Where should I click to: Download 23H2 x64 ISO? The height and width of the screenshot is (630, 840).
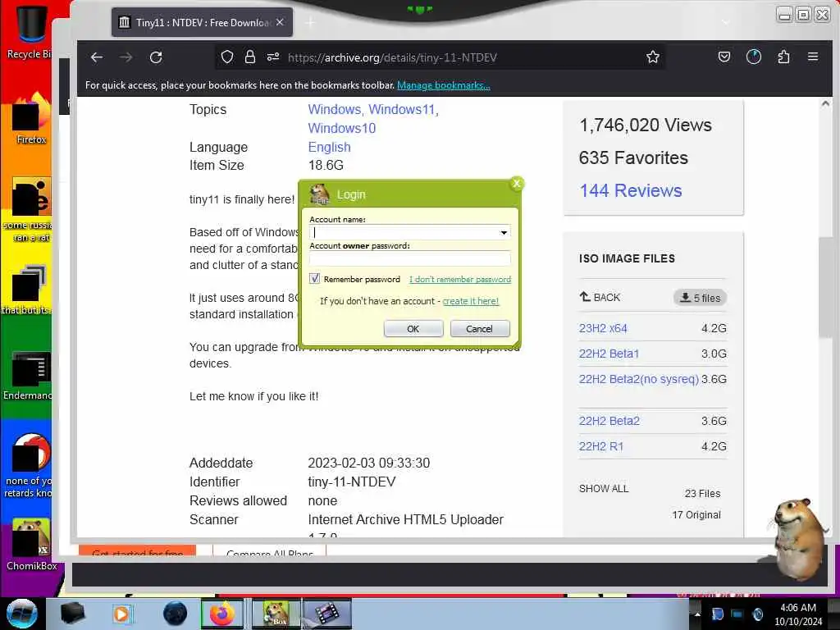click(603, 328)
